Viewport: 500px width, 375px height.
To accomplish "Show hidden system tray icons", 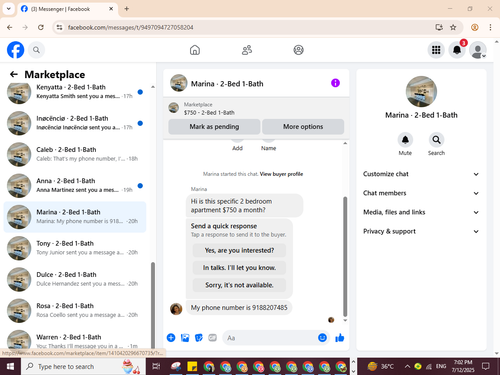I will pos(407,367).
